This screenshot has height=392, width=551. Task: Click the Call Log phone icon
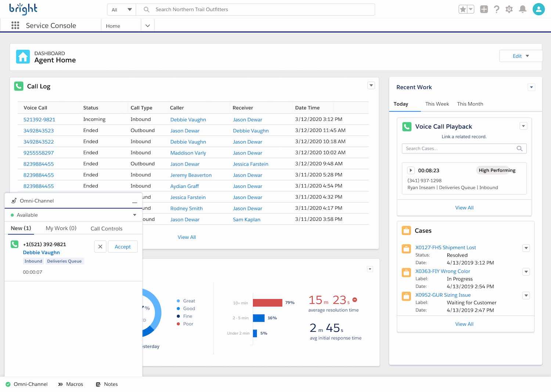19,86
